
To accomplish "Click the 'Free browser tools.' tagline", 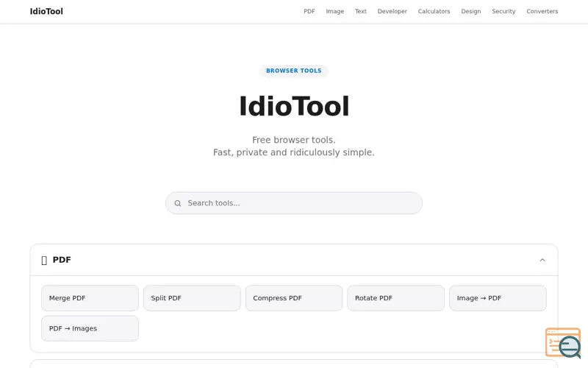I will 294,140.
